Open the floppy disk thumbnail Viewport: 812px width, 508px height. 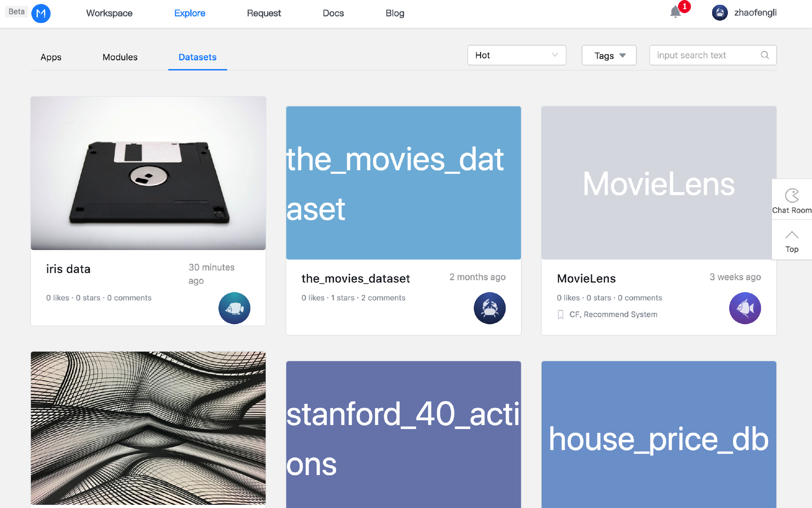(148, 173)
